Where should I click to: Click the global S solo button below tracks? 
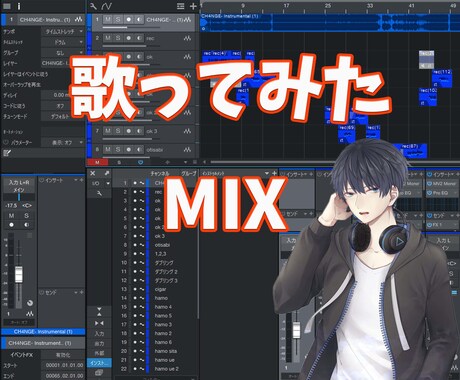119,162
